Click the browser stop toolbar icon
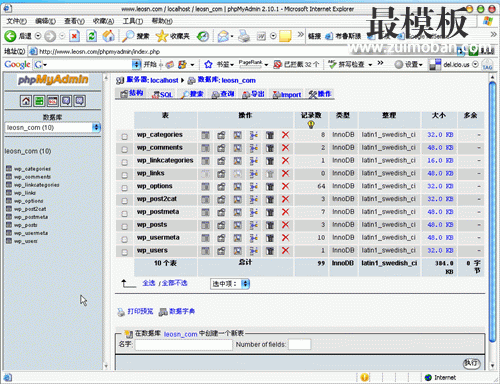Screen dimensions: 500x384 74,36
